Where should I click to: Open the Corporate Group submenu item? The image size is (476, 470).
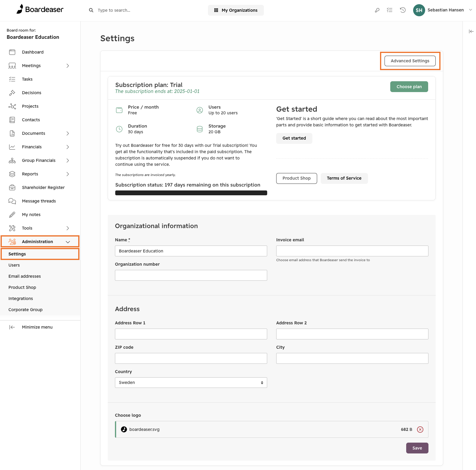(26, 310)
